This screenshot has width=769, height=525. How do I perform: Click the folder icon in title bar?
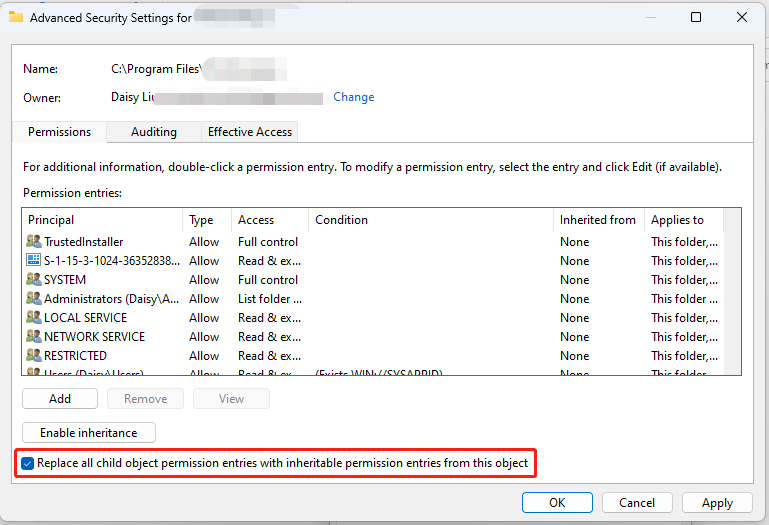[x=16, y=17]
